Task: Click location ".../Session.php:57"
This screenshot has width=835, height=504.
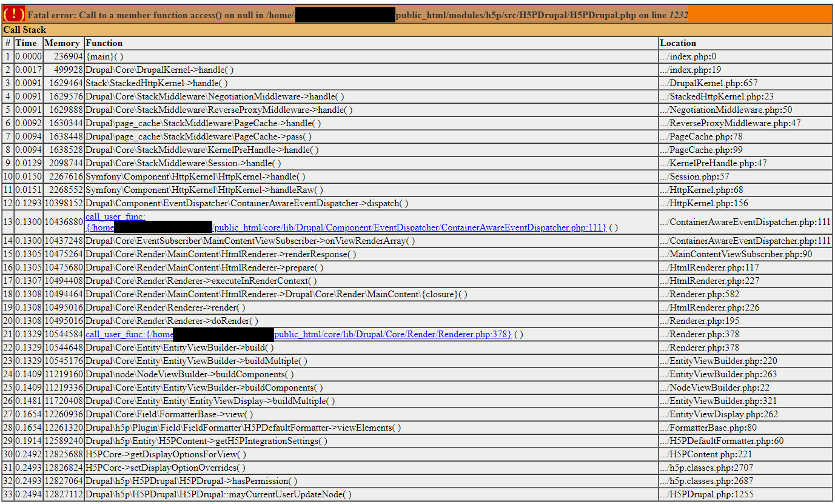Action: pos(695,176)
